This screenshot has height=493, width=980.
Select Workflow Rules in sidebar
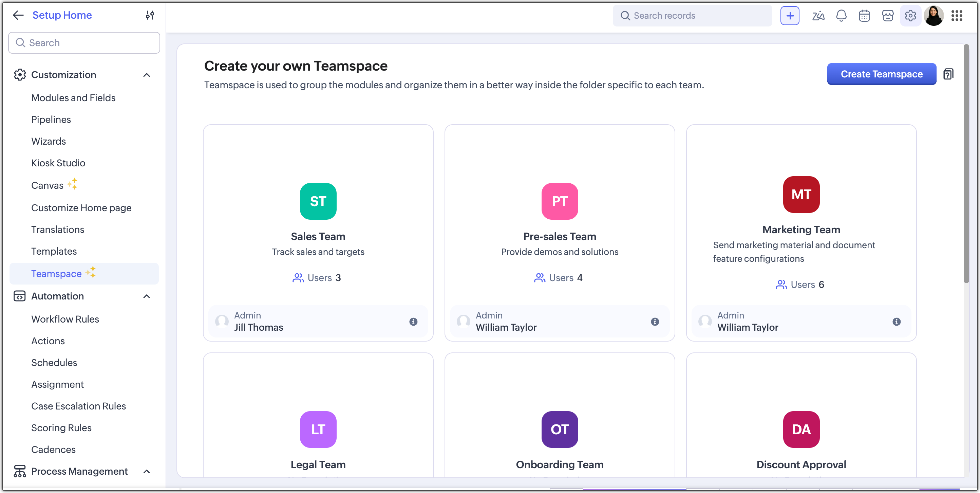65,319
